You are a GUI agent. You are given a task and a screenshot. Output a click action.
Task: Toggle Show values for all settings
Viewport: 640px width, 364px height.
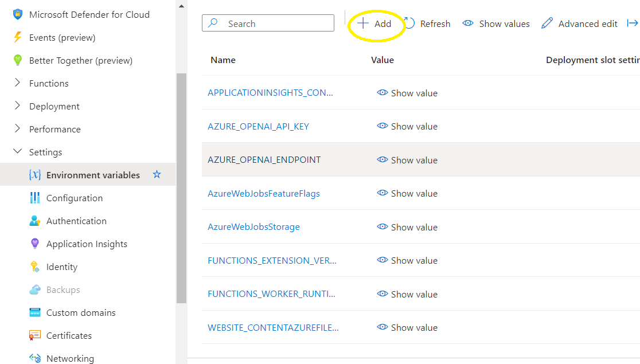tap(495, 24)
